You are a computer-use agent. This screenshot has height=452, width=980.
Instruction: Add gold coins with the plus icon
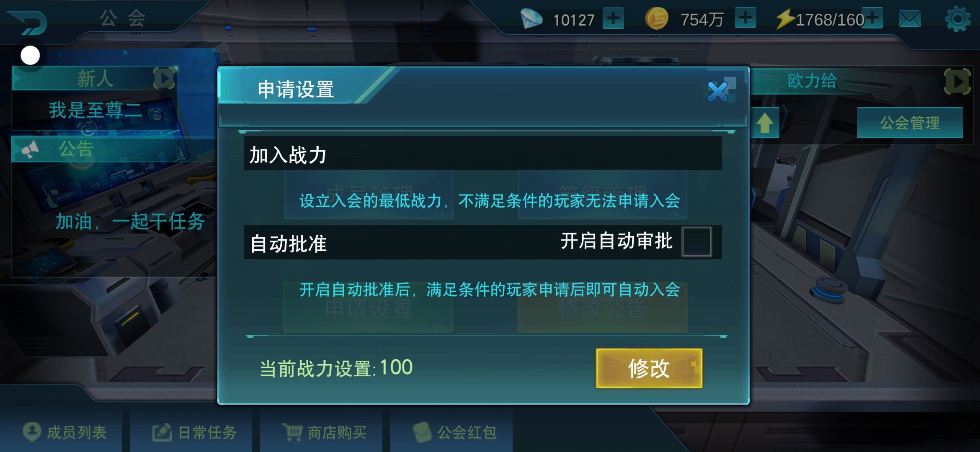pos(745,18)
